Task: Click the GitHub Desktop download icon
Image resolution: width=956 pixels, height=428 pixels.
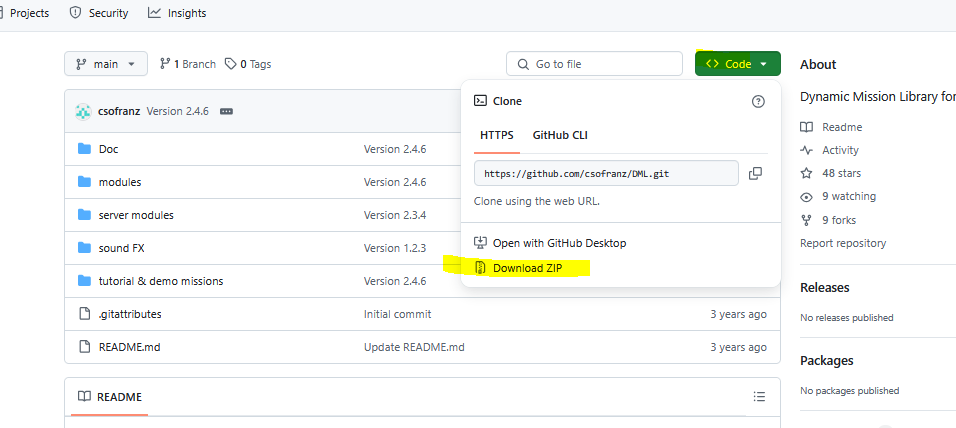Action: tap(480, 243)
